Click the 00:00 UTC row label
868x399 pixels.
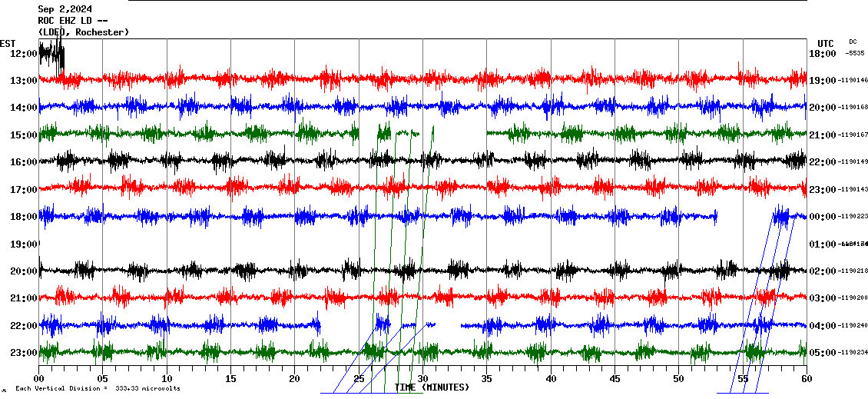click(823, 217)
